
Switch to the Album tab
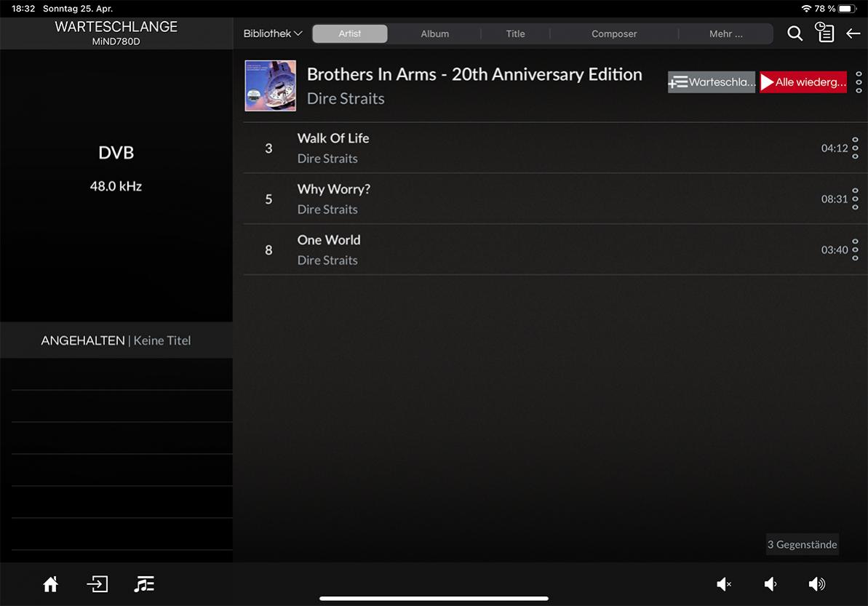(434, 33)
